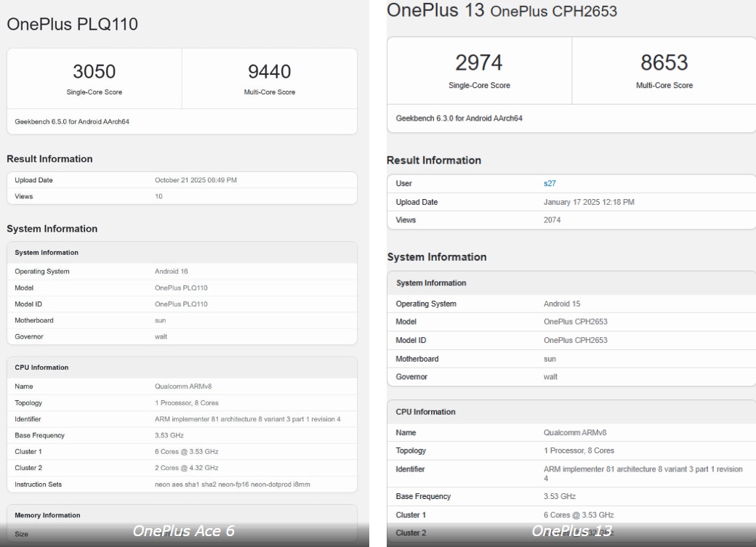The height and width of the screenshot is (547, 756).
Task: Click '1 Processor, 8 Cores' on CPH2653 page
Action: click(579, 450)
